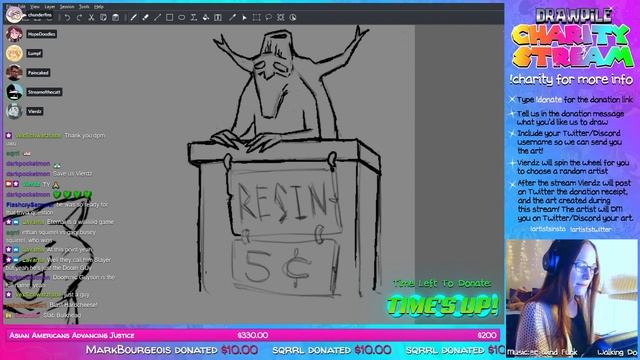This screenshot has width=640, height=360.
Task: Open the Layer menu
Action: (50, 7)
